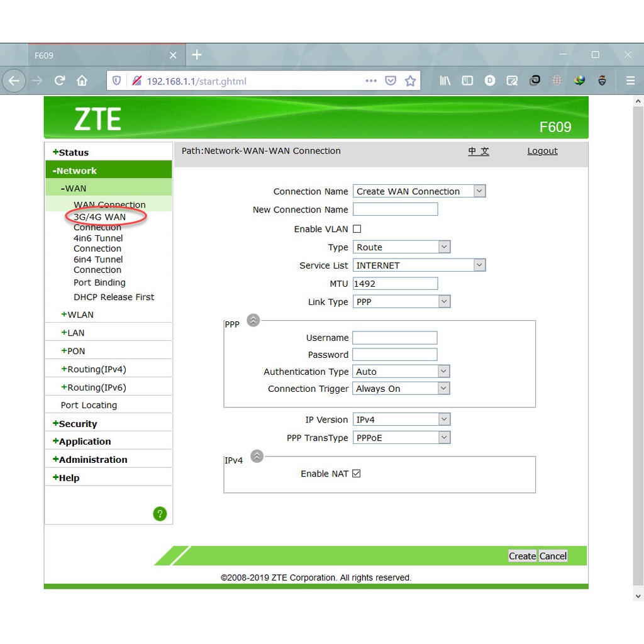644x644 pixels.
Task: Collapse the WAN submenu
Action: [x=74, y=189]
